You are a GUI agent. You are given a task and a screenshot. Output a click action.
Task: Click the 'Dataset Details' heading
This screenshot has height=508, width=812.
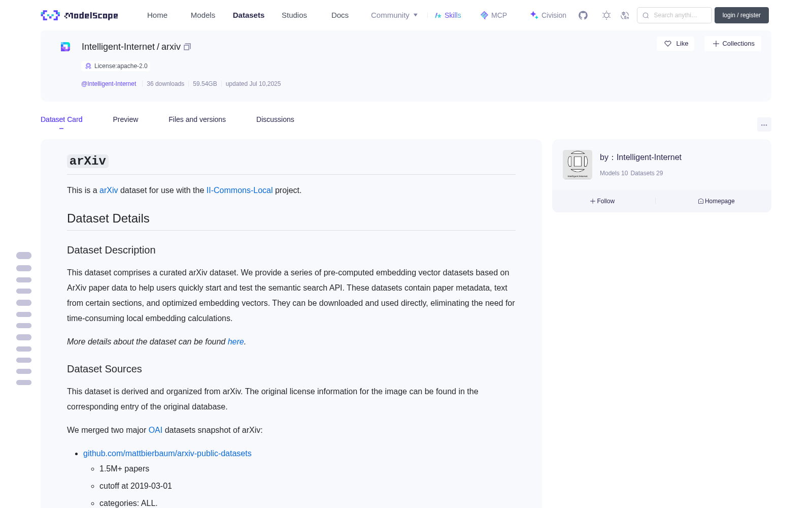[x=108, y=218]
